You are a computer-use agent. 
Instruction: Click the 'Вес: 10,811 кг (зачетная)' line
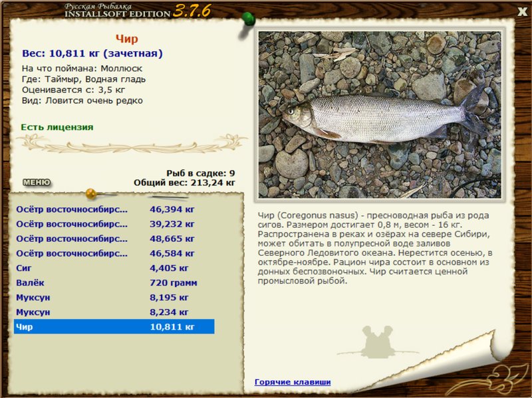click(x=92, y=54)
